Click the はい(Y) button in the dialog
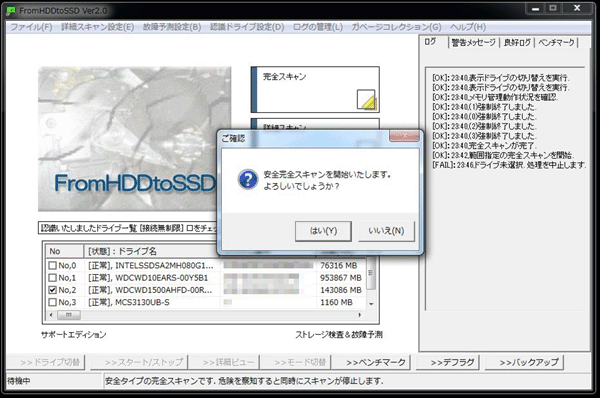Image resolution: width=600 pixels, height=398 pixels. coord(323,231)
